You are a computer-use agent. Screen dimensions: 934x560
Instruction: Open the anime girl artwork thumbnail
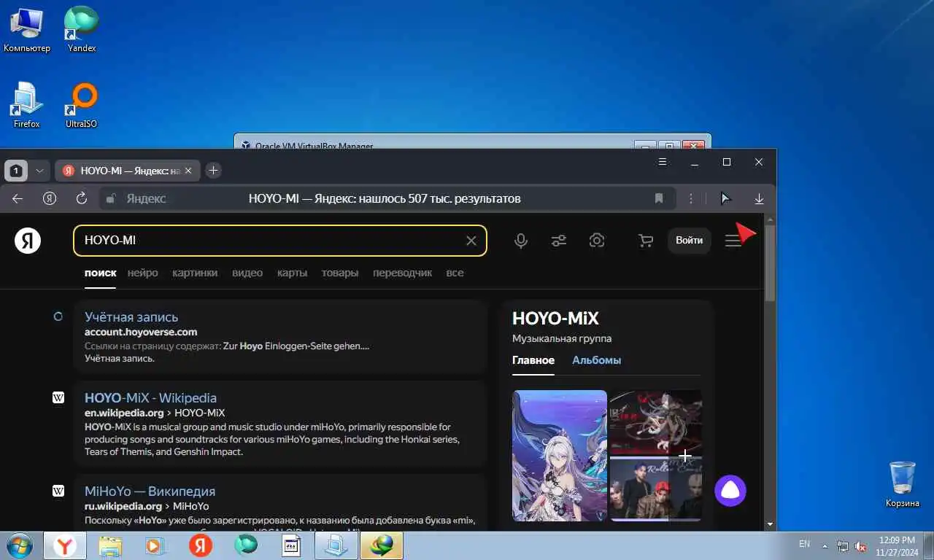pos(560,456)
